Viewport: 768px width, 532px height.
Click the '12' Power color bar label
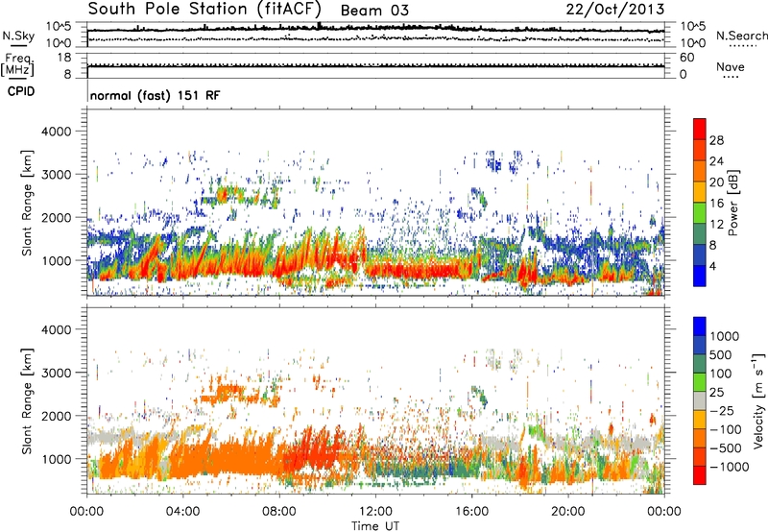point(716,225)
